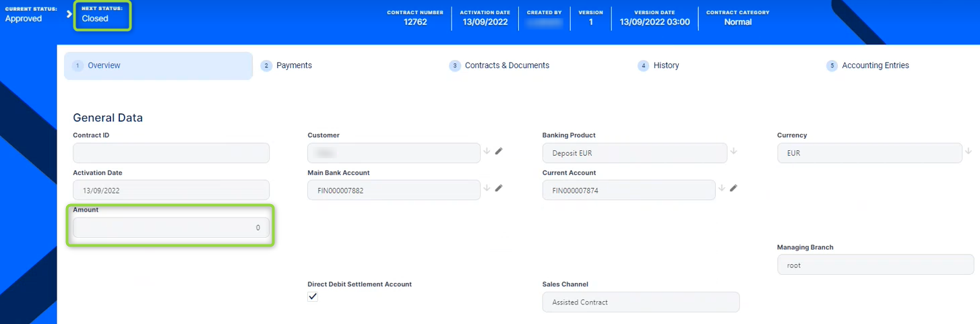Click the step 4 circle for History

[644, 66]
